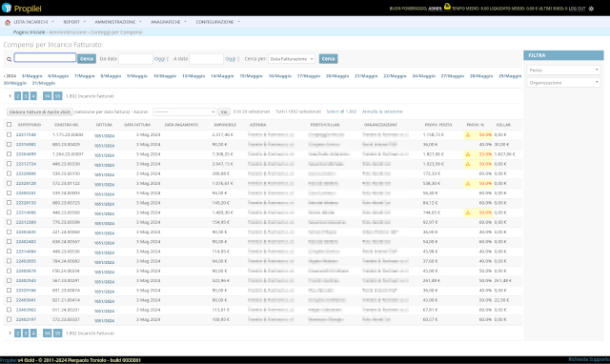Screen dimensions: 610x364
Task: Click Pagina Iniziale breadcrumb link
Action: point(30,32)
